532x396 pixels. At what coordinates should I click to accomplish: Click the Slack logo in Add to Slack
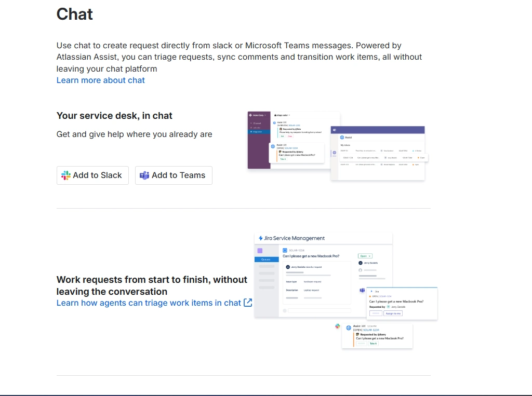[66, 175]
